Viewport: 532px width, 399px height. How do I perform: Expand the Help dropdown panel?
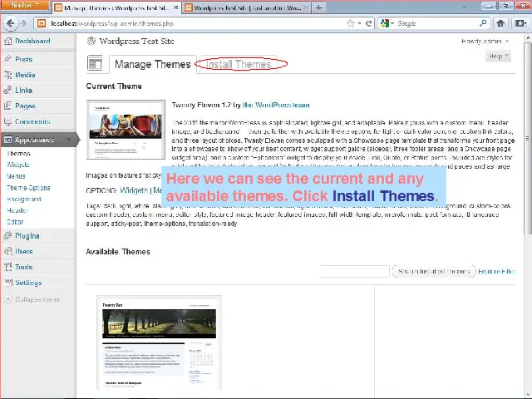(x=498, y=56)
